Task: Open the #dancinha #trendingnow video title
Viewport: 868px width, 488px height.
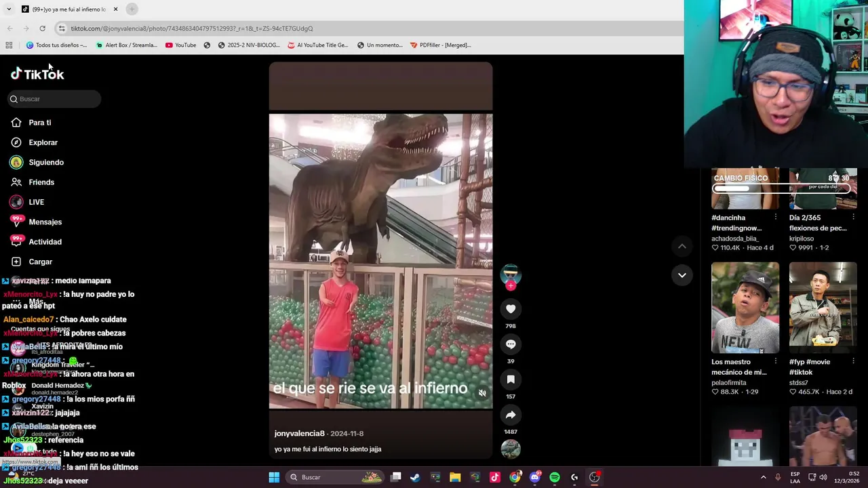Action: pos(738,223)
